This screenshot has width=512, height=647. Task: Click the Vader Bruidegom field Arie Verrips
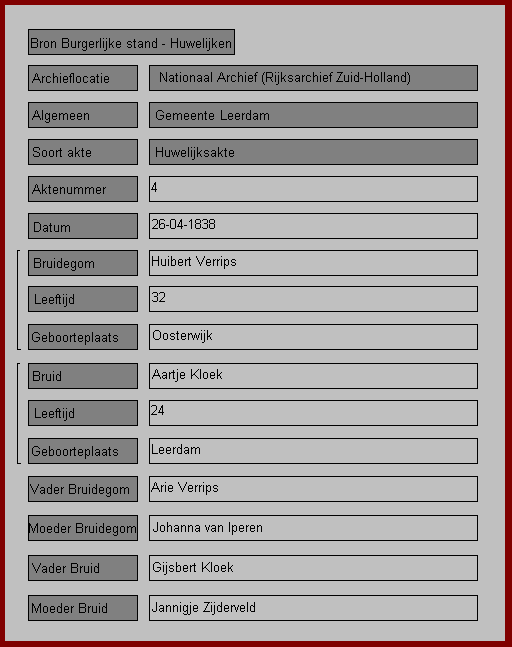tap(313, 489)
